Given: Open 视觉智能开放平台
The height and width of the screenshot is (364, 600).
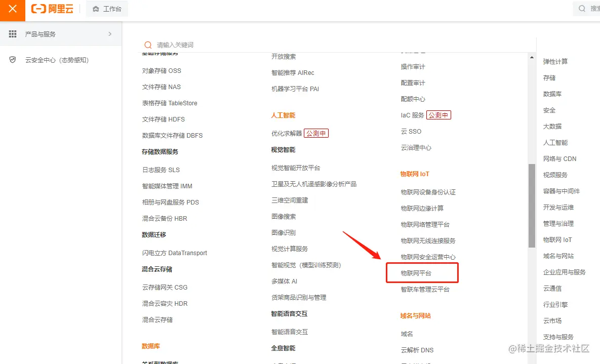Looking at the screenshot, I should click(296, 168).
